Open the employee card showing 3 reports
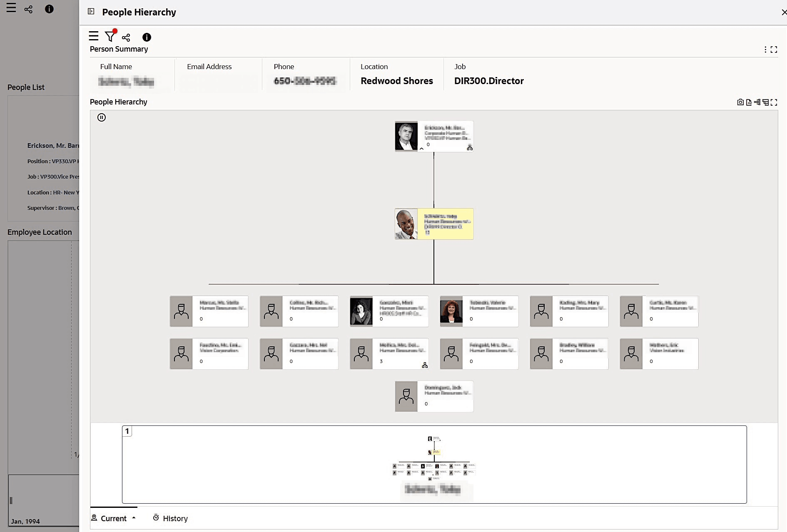Viewport: 787px width, 532px height. [x=389, y=354]
